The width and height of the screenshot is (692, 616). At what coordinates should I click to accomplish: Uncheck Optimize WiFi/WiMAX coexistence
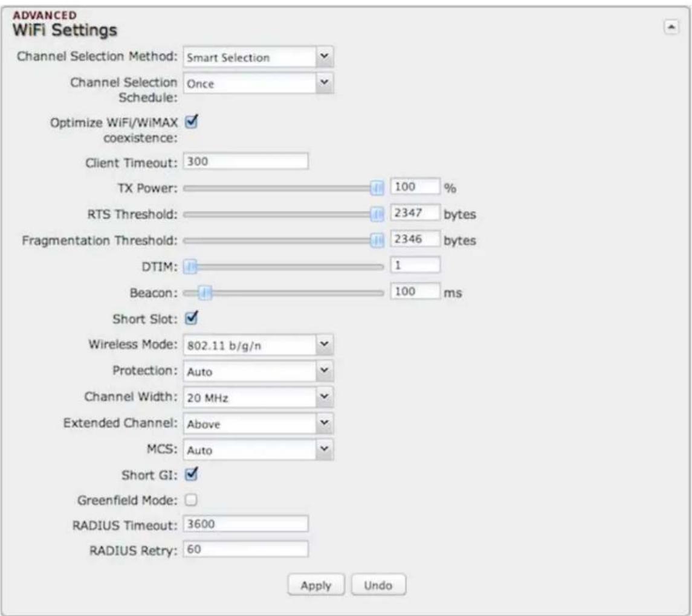pos(191,121)
